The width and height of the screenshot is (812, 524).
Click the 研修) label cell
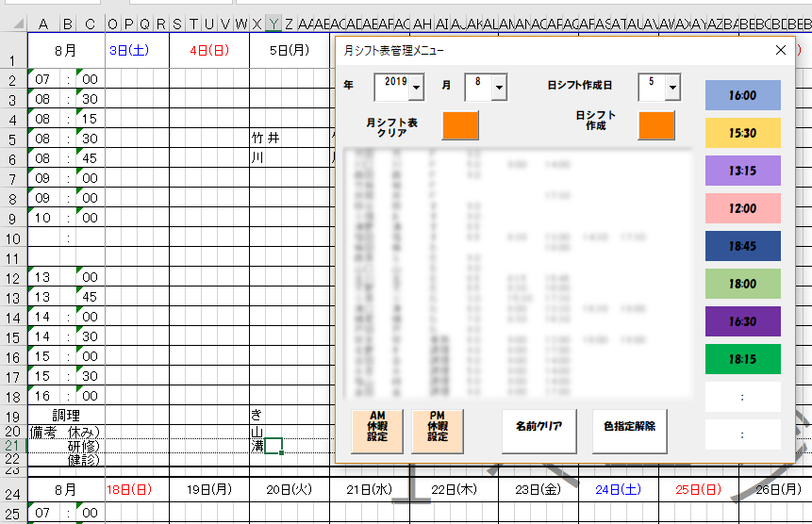click(66, 446)
